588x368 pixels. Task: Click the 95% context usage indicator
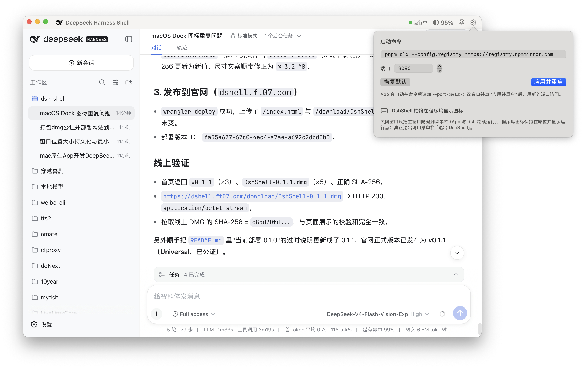point(443,23)
